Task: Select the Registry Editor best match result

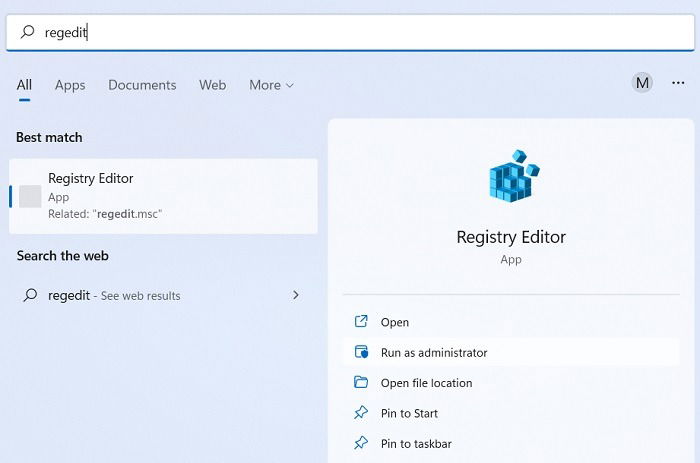Action: coord(163,196)
